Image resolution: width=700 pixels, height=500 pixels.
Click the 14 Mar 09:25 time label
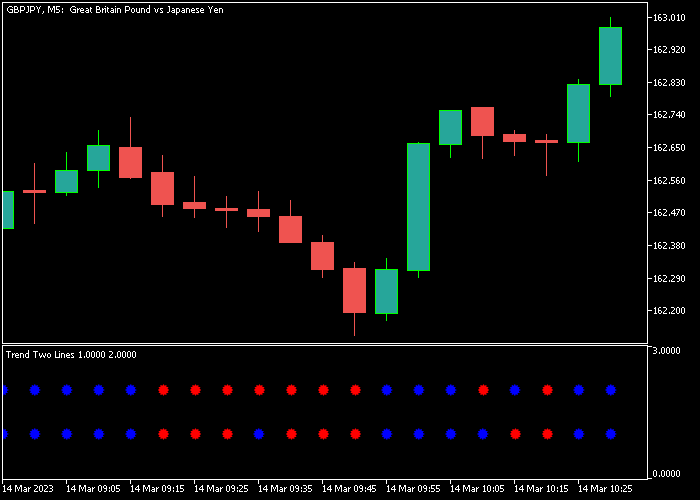click(x=221, y=489)
